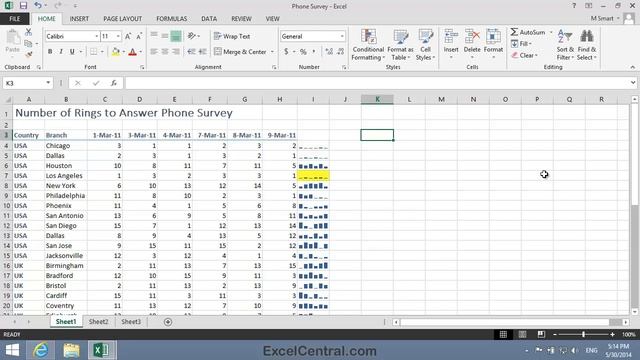Click the zoom slider handle
The width and height of the screenshot is (640, 360).
(583, 334)
